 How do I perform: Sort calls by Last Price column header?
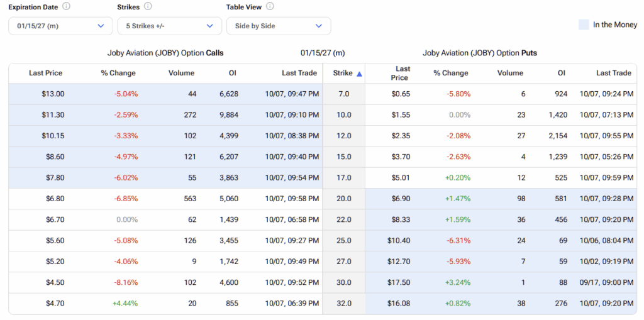click(x=46, y=73)
